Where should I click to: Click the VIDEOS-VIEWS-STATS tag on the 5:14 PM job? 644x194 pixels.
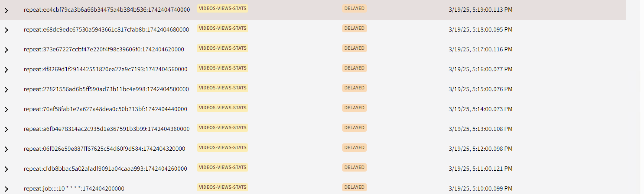[223, 108]
